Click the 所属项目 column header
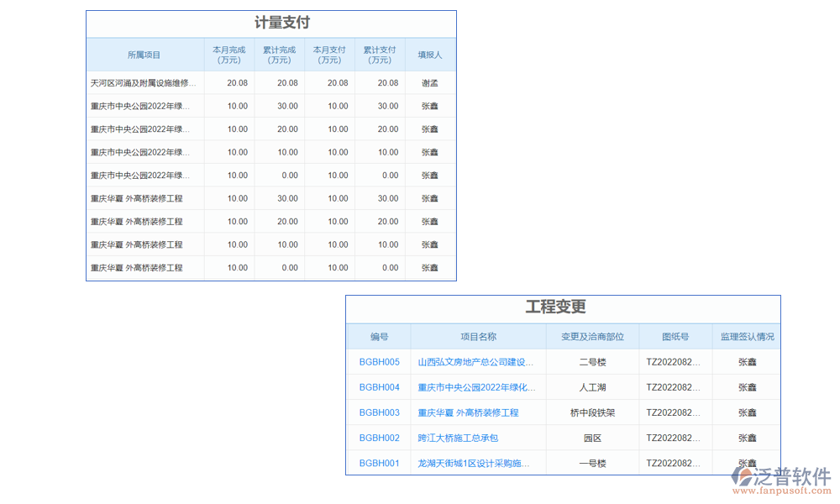The image size is (840, 504). click(144, 54)
